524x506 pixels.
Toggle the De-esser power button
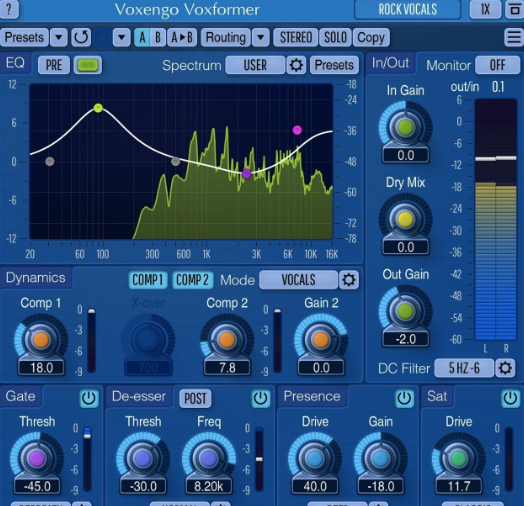(260, 398)
